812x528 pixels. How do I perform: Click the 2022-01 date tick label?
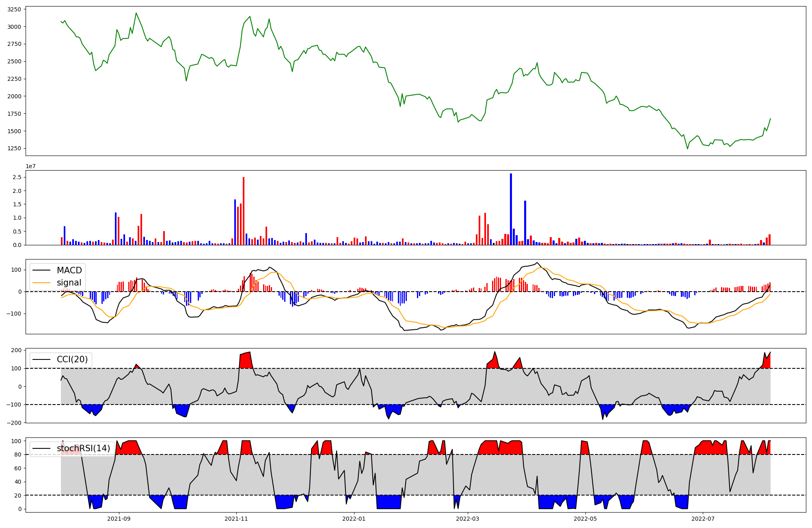tap(354, 519)
